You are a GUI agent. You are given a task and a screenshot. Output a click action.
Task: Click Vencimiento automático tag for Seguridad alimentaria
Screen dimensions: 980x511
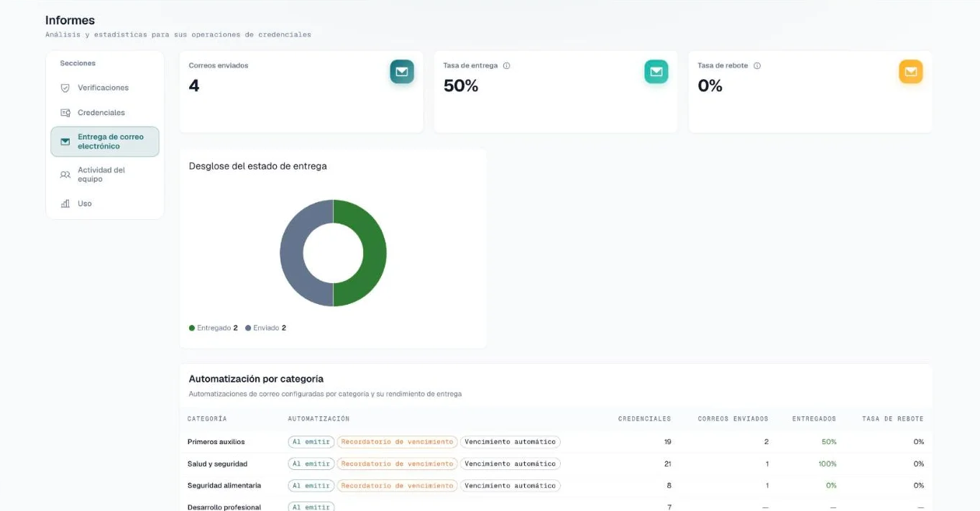[510, 486]
